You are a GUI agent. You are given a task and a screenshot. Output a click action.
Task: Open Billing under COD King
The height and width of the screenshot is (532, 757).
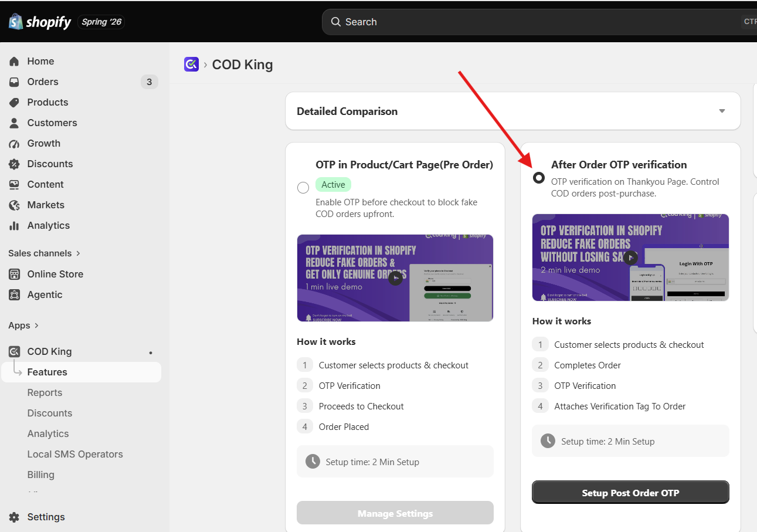40,475
